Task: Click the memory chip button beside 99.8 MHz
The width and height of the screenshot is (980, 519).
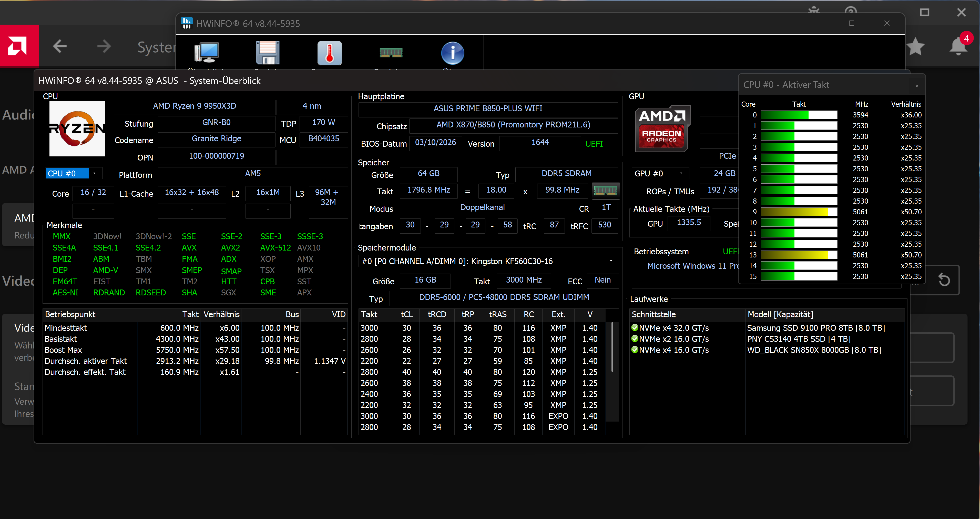Action: pyautogui.click(x=605, y=190)
